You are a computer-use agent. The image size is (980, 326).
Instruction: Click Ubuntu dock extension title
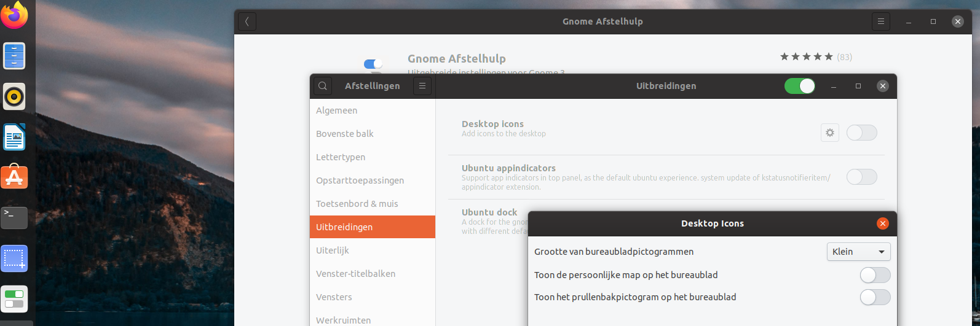click(490, 212)
